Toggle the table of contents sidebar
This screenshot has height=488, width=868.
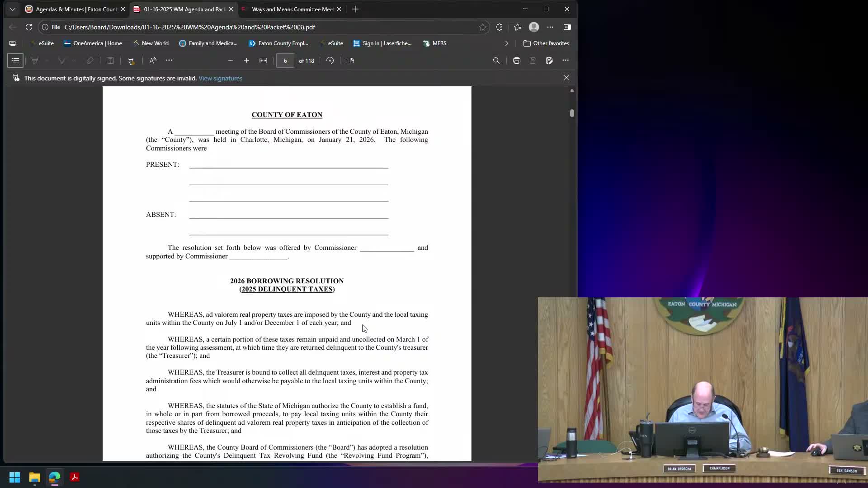coord(15,61)
